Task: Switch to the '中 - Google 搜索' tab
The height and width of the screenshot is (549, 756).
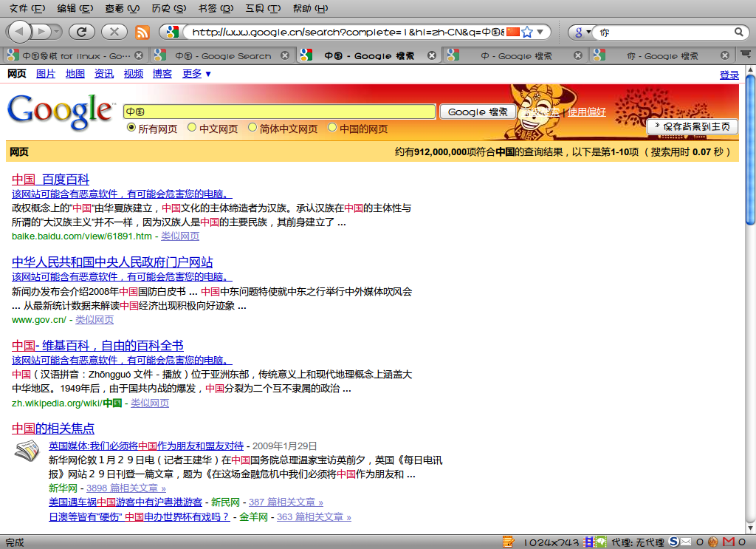Action: [515, 55]
